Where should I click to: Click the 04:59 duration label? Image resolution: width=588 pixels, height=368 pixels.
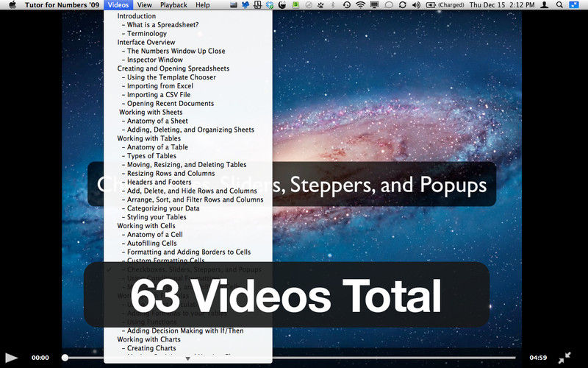pyautogui.click(x=538, y=358)
